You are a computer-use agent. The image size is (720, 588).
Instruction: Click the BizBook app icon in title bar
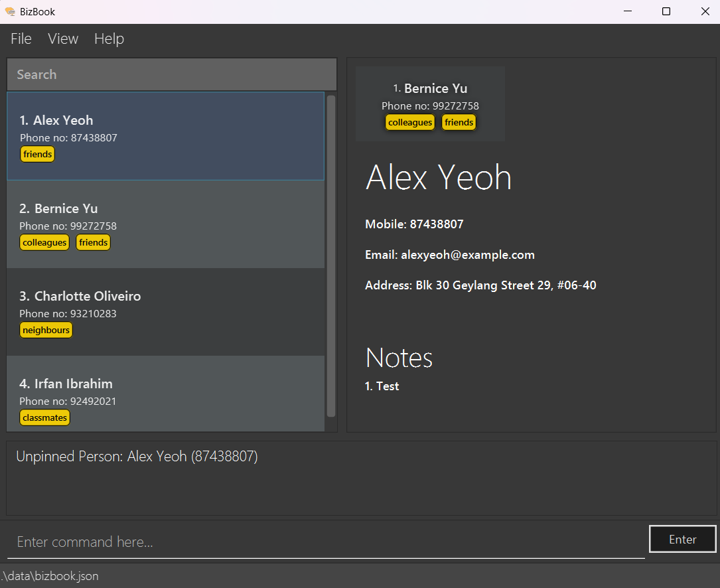tap(10, 11)
